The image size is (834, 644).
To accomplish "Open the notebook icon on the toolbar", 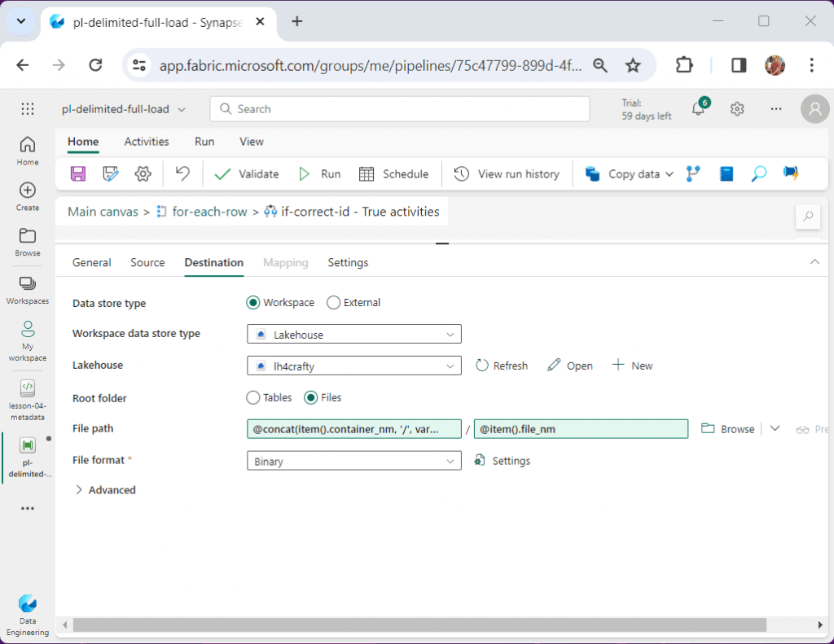I will [x=726, y=173].
